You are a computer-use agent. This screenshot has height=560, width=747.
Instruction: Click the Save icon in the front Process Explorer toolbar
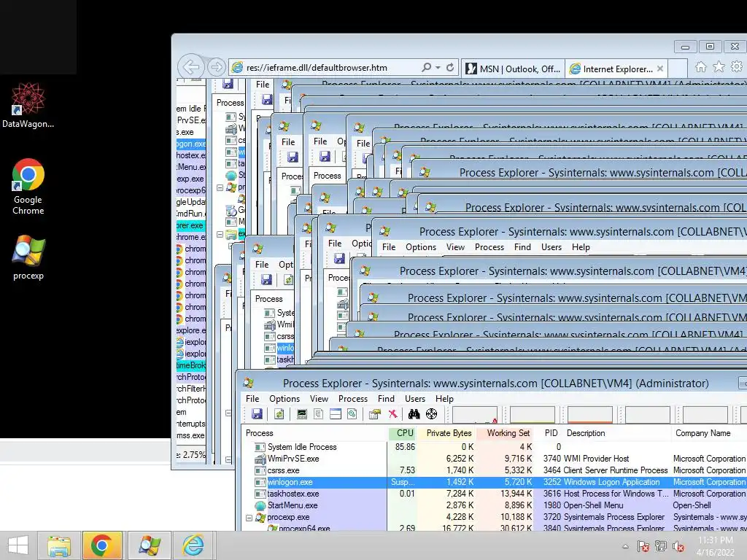pos(257,414)
